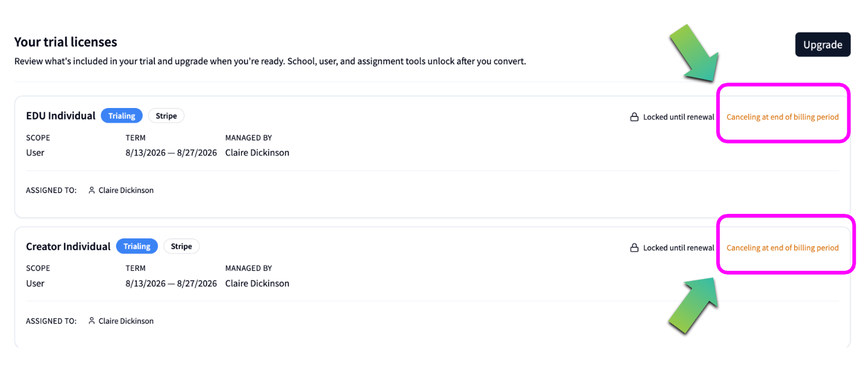Click lock icon on EDU Individual license

pos(634,117)
